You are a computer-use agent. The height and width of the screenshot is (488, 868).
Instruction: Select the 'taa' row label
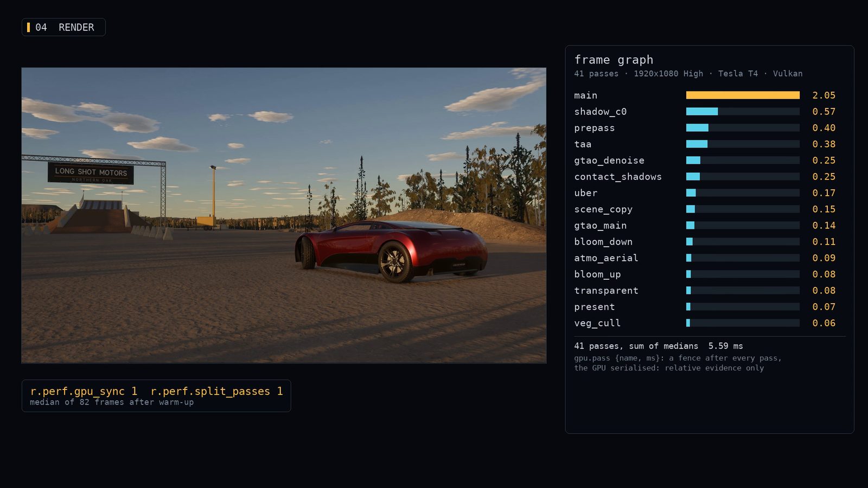pyautogui.click(x=583, y=144)
